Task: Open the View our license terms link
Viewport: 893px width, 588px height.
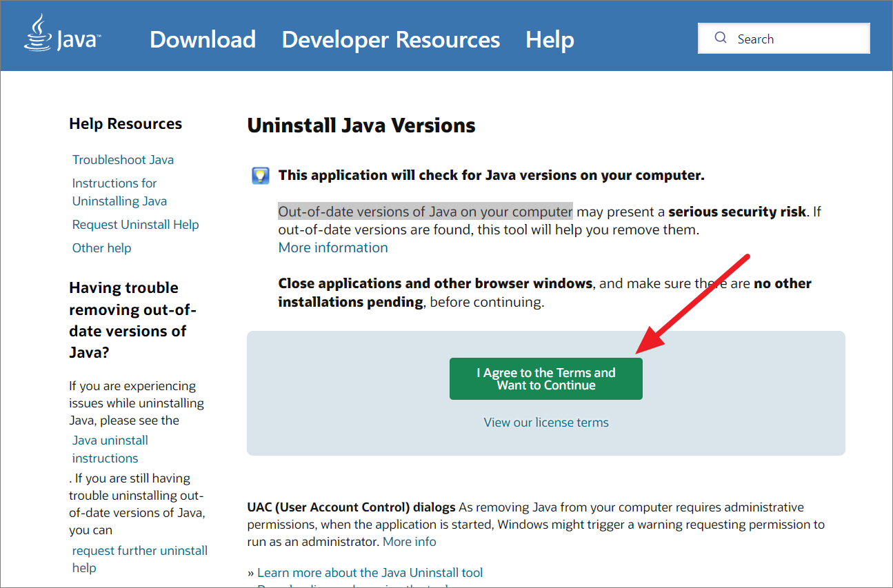Action: pos(546,423)
